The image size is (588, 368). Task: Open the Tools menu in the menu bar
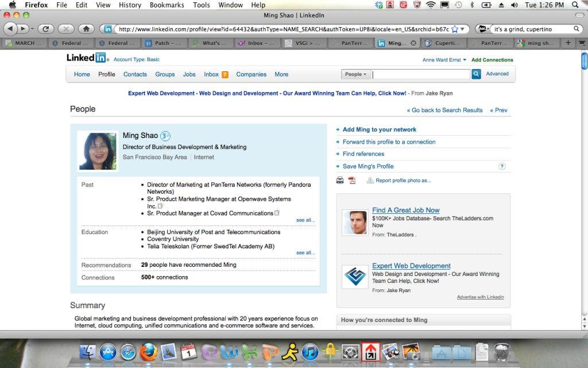click(202, 5)
